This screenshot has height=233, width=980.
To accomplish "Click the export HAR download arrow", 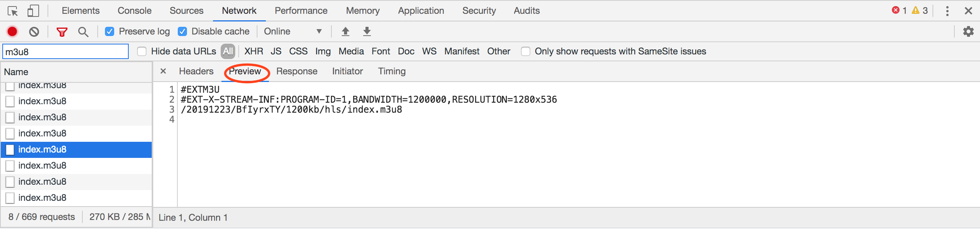I will (367, 31).
